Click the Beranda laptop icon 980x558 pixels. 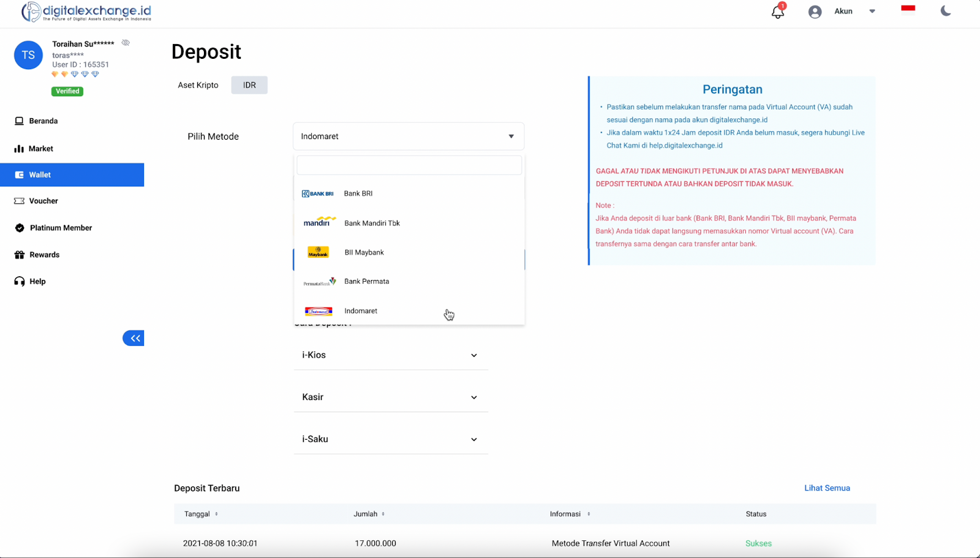tap(19, 121)
